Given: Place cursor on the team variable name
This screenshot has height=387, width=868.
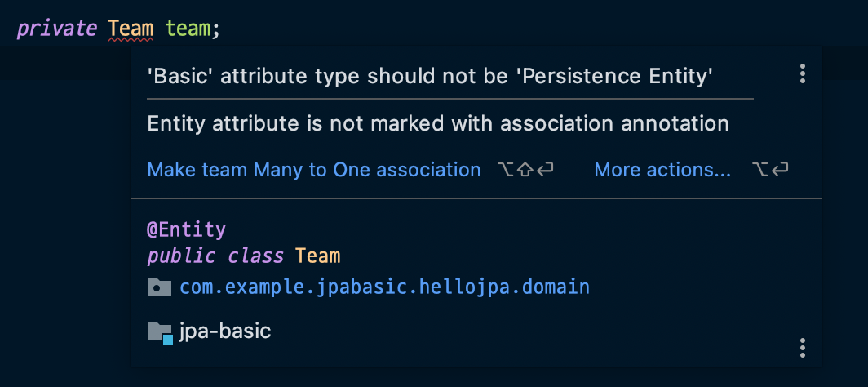Looking at the screenshot, I should point(188,29).
